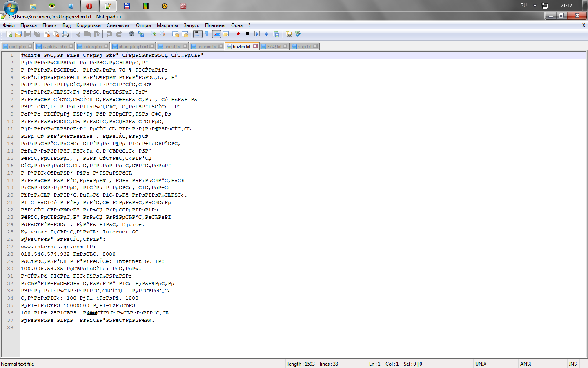Click the Zoom In magnifier icon
The image size is (588, 368).
pyautogui.click(x=154, y=34)
